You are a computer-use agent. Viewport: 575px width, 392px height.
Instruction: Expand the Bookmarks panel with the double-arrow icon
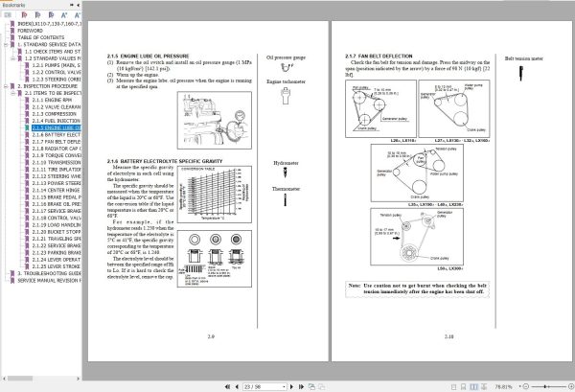pyautogui.click(x=72, y=5)
